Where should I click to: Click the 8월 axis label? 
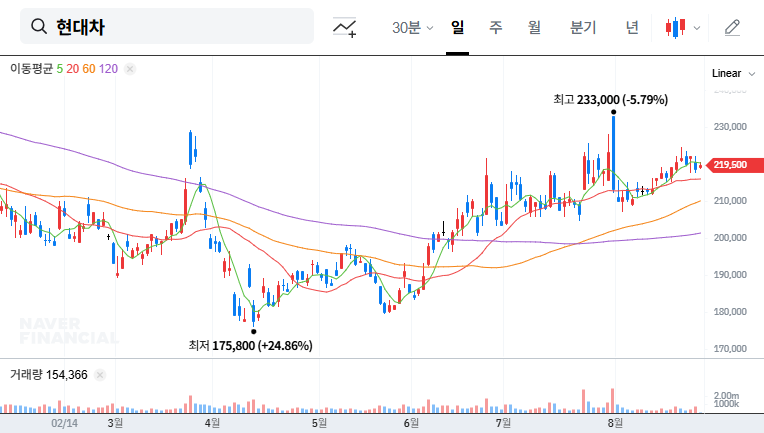click(x=615, y=423)
